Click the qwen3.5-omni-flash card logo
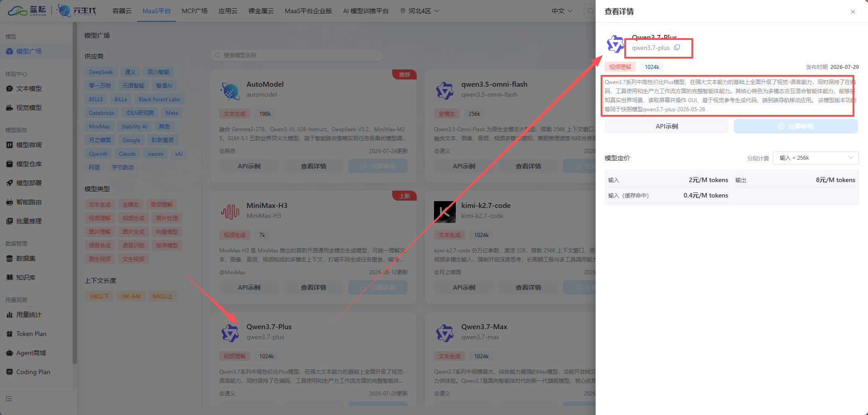This screenshot has width=868, height=415. tap(444, 91)
